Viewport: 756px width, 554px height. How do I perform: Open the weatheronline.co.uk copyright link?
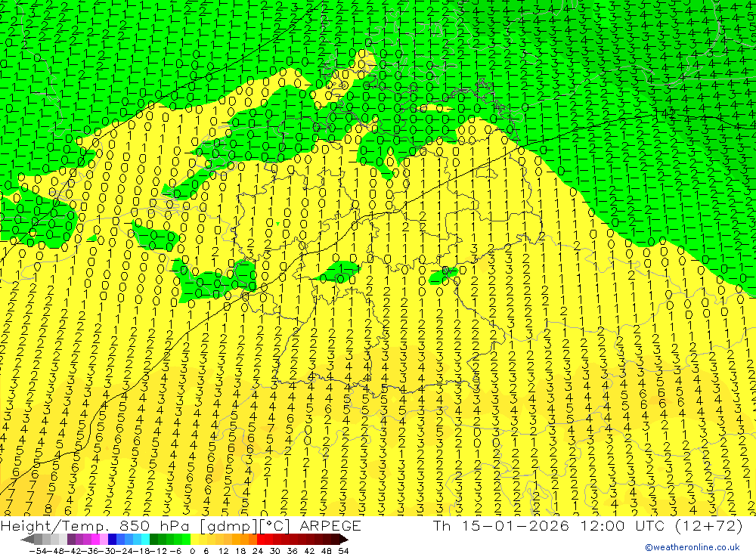tap(692, 547)
